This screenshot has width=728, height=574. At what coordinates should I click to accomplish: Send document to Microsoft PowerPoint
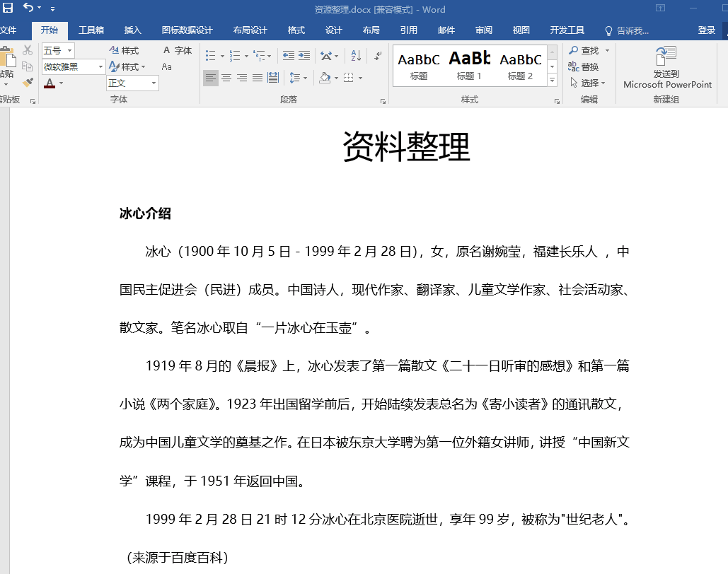pos(667,67)
